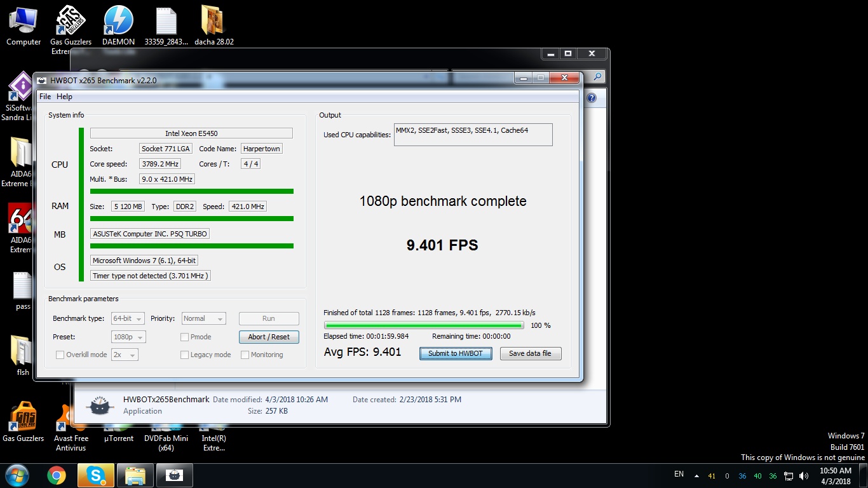This screenshot has width=868, height=488.
Task: Launch DVDFab Mini (x64) shortcut
Action: (x=166, y=437)
